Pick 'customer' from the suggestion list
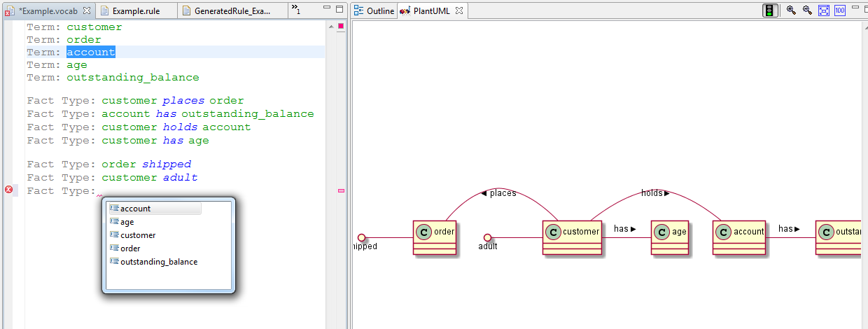868x329 pixels. click(x=138, y=235)
